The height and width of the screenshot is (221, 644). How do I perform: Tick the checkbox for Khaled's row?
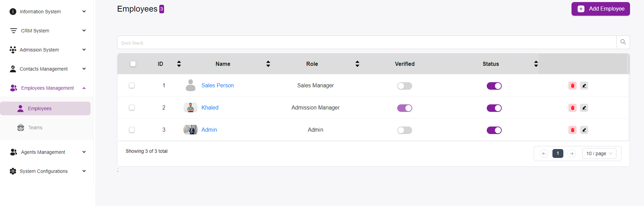tap(132, 108)
